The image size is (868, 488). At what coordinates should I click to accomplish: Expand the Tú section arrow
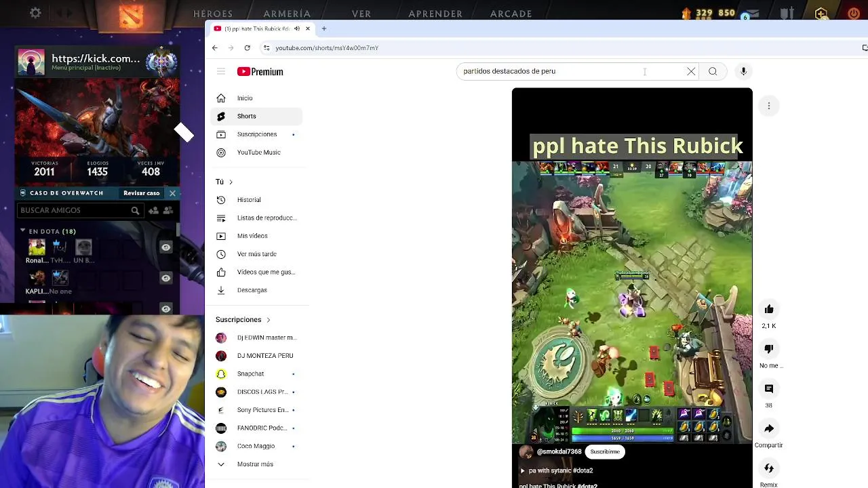click(x=231, y=182)
